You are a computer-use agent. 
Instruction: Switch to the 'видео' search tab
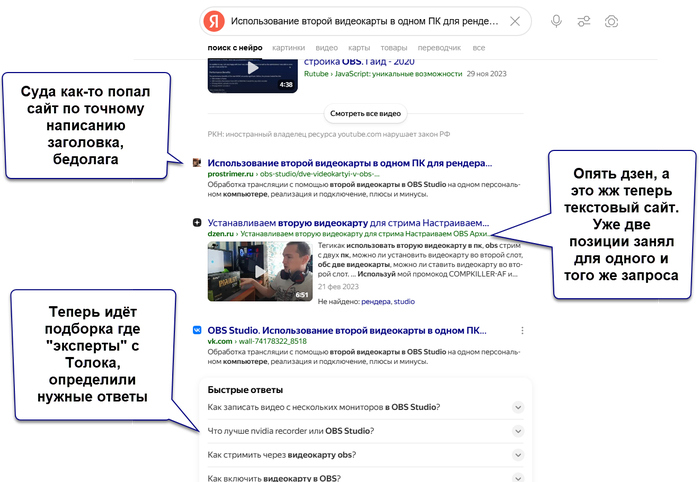(x=326, y=47)
